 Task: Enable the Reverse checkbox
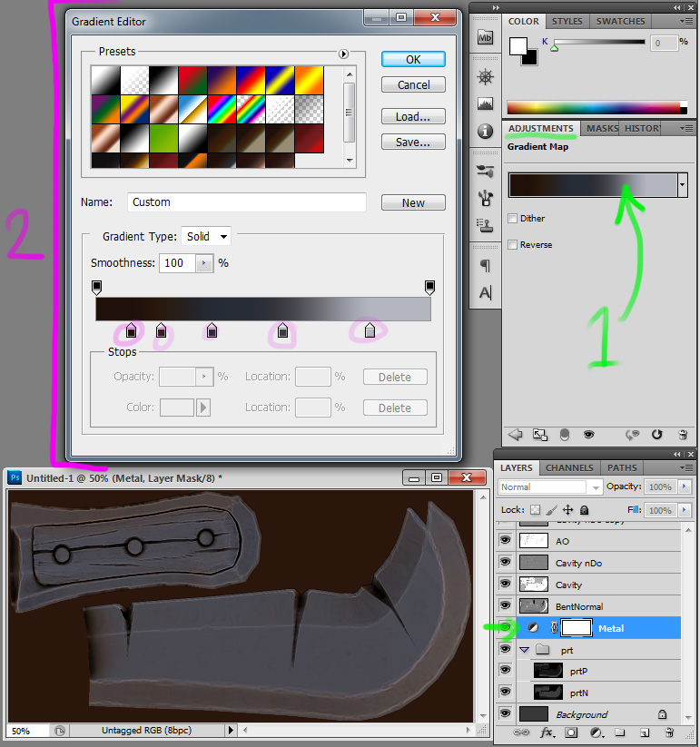point(512,244)
